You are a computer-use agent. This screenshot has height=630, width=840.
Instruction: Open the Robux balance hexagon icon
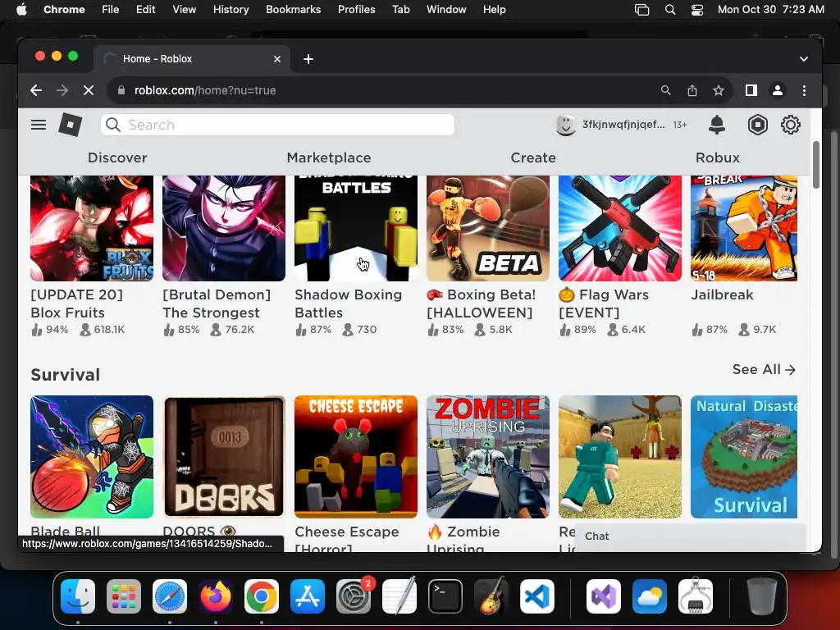(x=757, y=125)
